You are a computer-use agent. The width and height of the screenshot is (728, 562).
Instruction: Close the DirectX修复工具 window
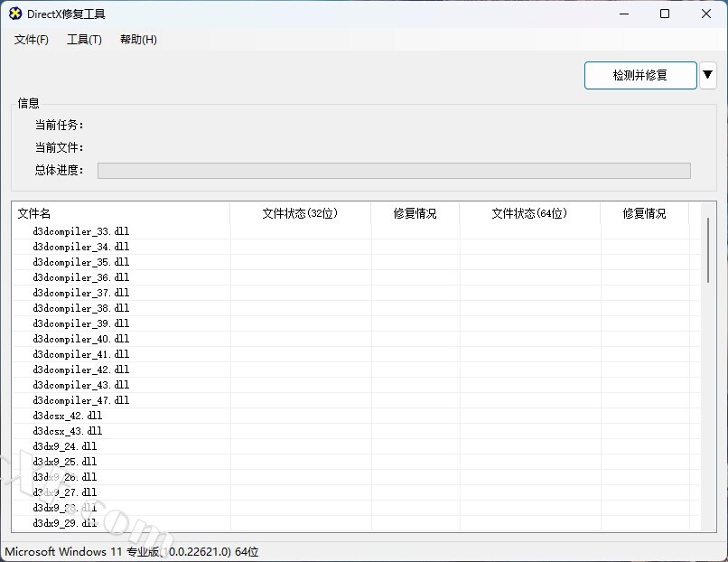(705, 14)
